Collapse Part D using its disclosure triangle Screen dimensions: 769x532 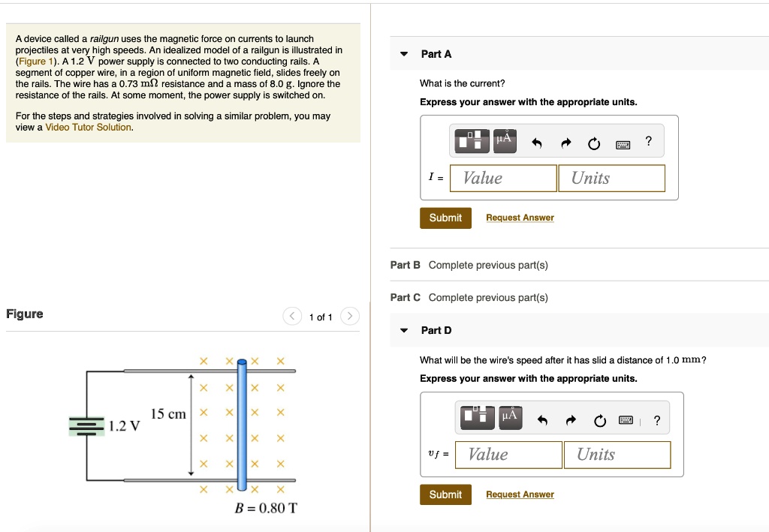coord(403,330)
